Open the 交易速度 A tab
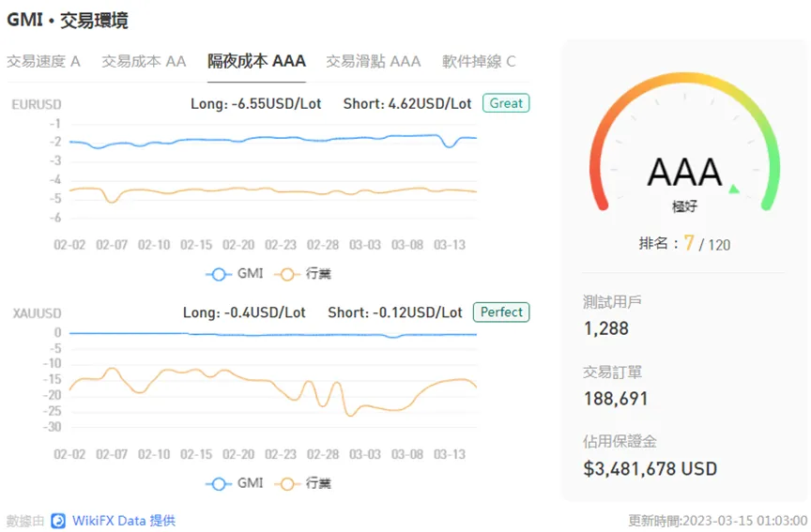811x532 pixels. [43, 61]
